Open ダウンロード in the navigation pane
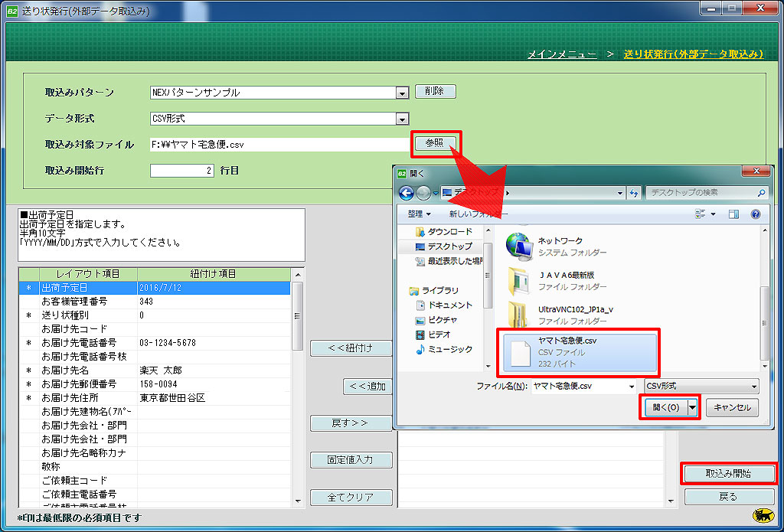The width and height of the screenshot is (784, 532). point(443,232)
